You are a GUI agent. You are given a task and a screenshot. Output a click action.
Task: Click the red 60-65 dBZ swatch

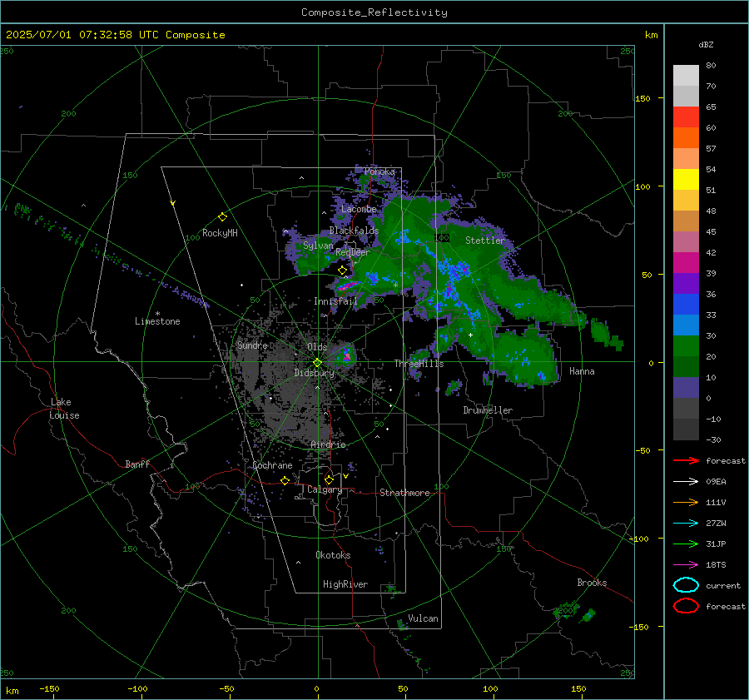(x=686, y=117)
